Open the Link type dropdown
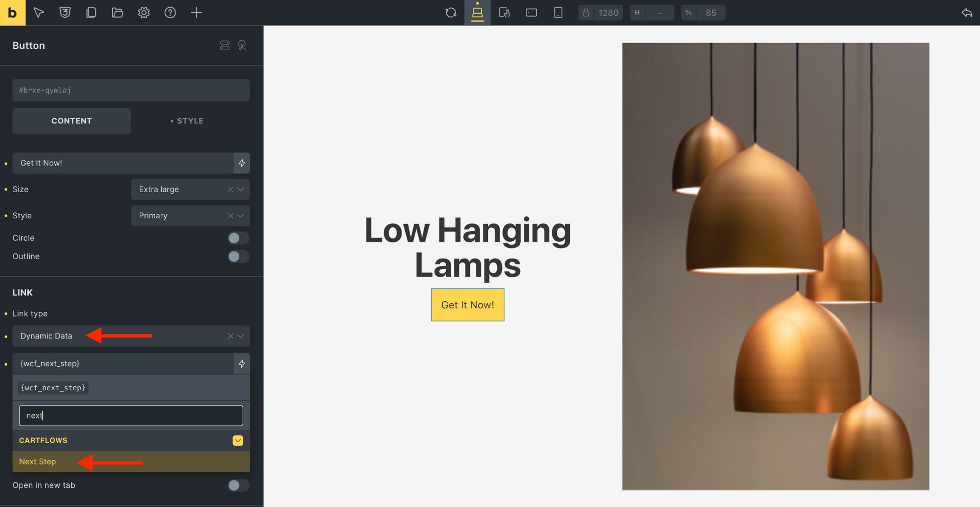The height and width of the screenshot is (507, 980). click(131, 336)
